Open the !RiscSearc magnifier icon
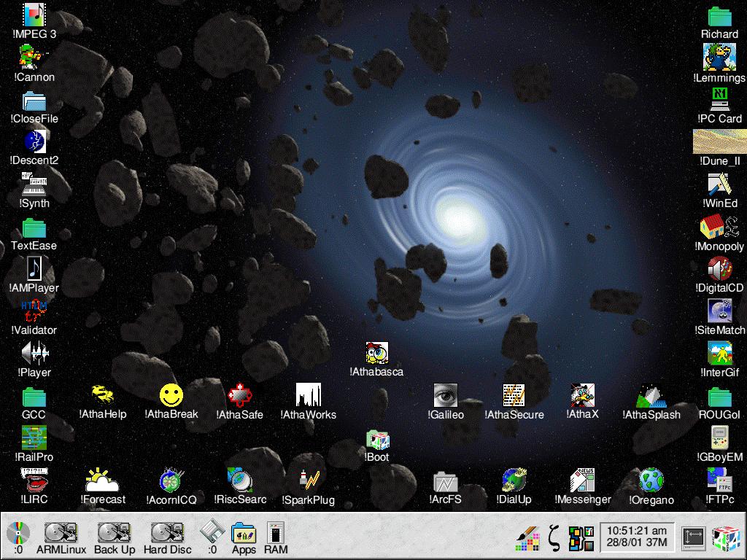 point(240,480)
